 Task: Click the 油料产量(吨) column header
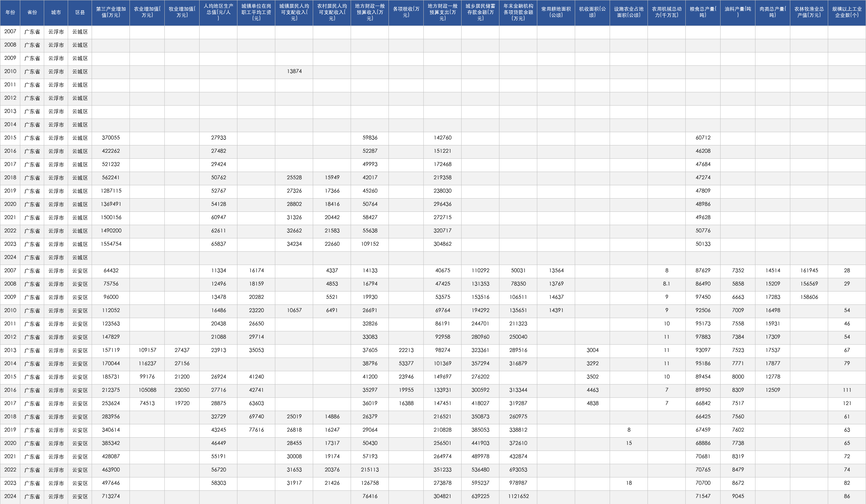pos(738,12)
